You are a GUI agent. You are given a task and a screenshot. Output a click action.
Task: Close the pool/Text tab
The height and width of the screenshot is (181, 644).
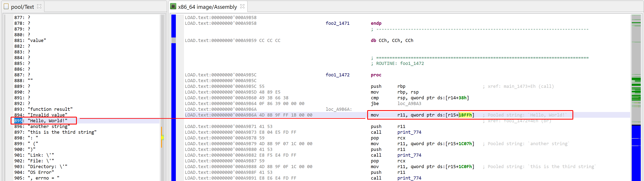[39, 7]
